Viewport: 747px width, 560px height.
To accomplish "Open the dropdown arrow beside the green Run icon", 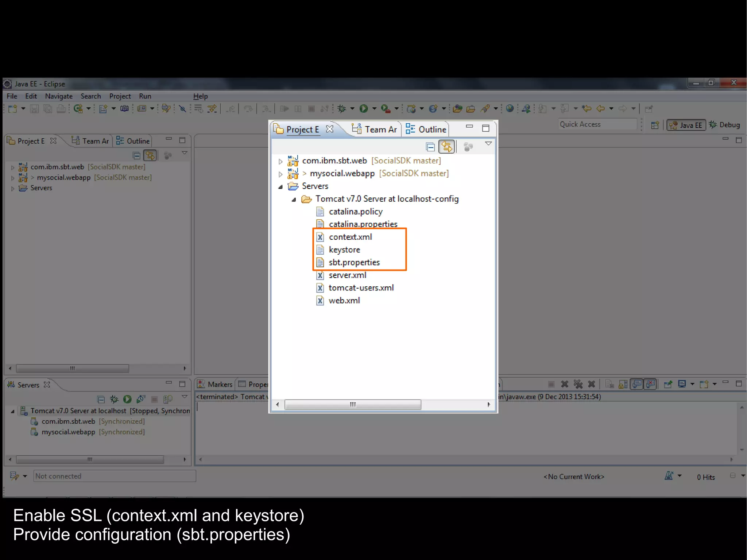I will pyautogui.click(x=374, y=109).
